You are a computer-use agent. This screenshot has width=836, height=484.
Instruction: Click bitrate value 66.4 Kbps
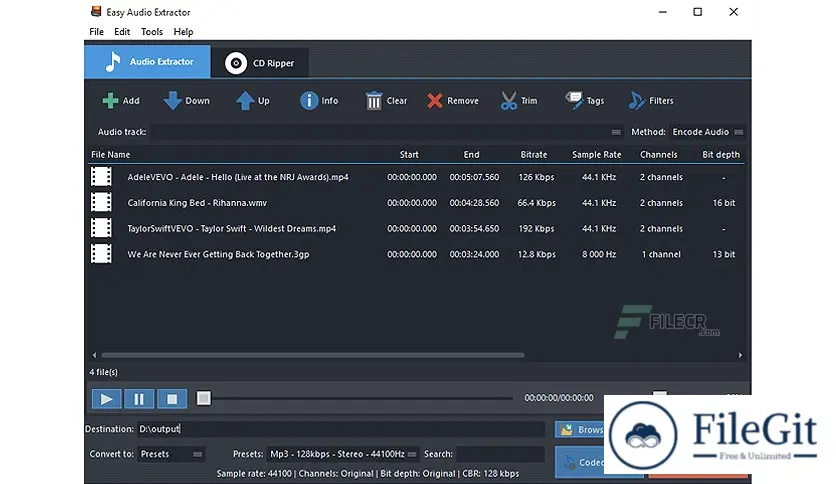click(536, 203)
